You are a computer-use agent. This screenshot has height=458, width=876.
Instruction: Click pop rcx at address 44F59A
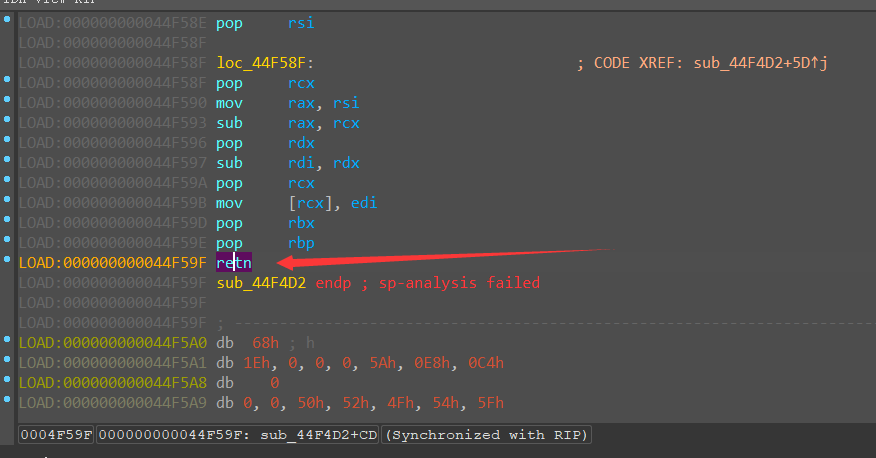click(x=265, y=183)
